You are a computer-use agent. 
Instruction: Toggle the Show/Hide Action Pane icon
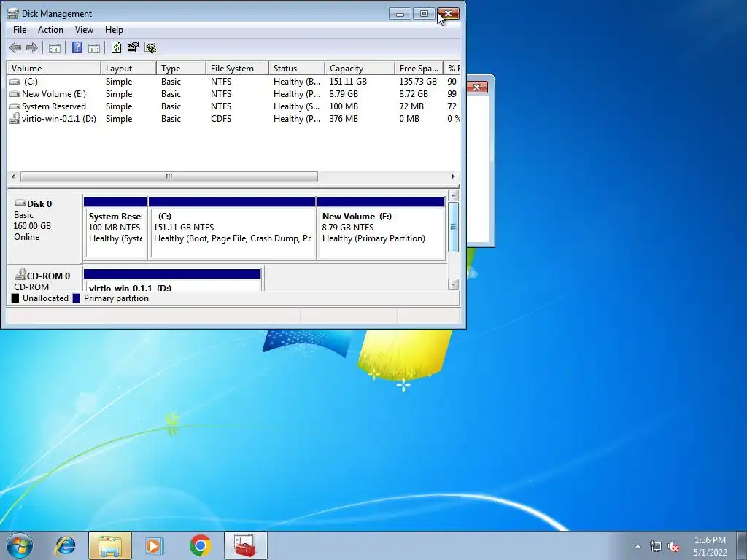pyautogui.click(x=94, y=47)
